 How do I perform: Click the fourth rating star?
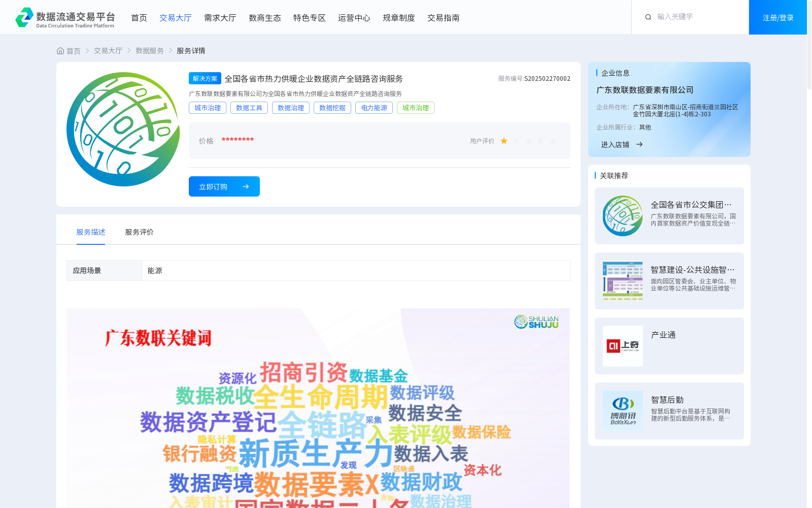pyautogui.click(x=540, y=141)
